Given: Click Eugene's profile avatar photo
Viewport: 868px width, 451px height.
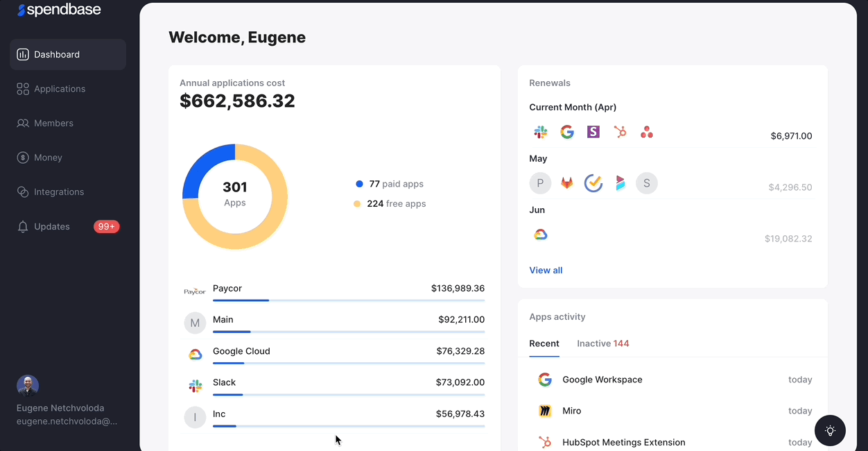Looking at the screenshot, I should point(28,386).
